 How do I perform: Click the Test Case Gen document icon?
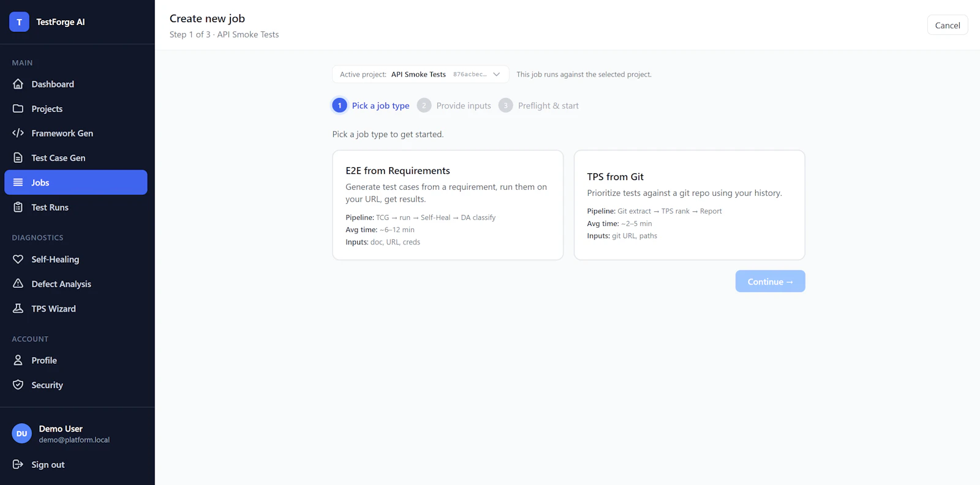pos(18,158)
